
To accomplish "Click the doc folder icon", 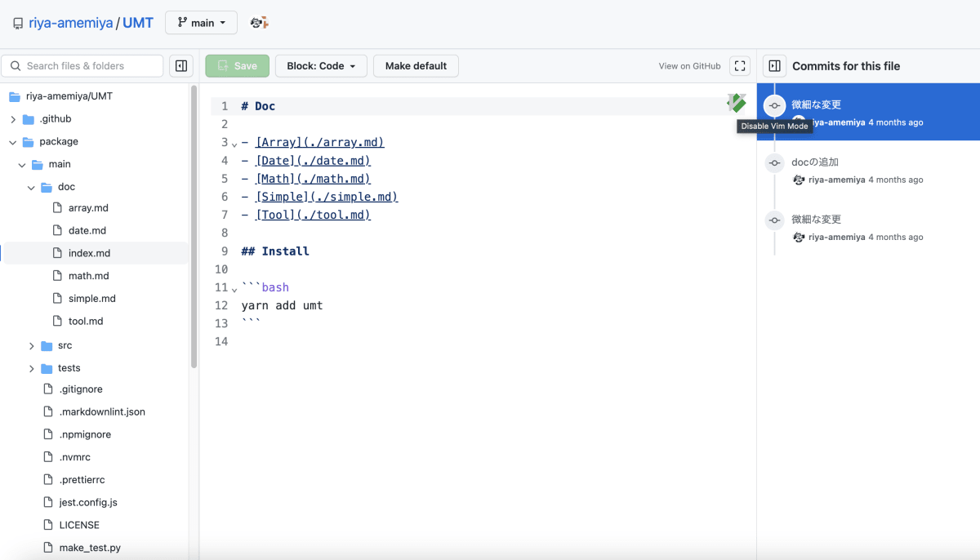I will click(47, 187).
